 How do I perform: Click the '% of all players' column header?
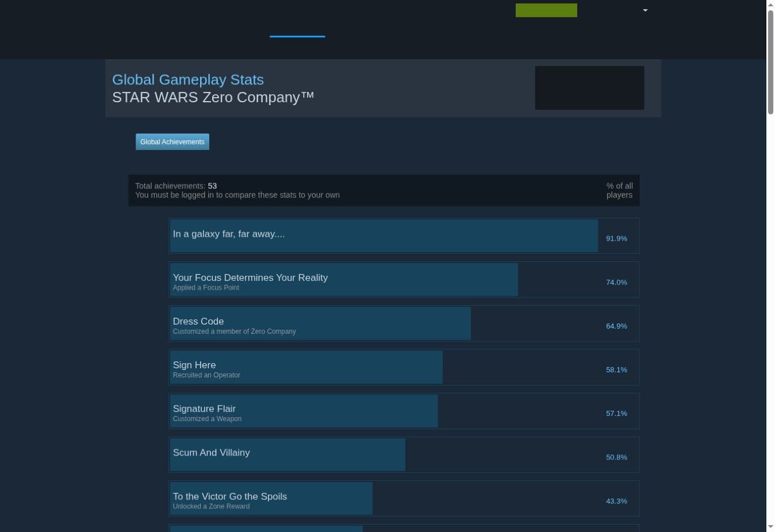pyautogui.click(x=620, y=190)
